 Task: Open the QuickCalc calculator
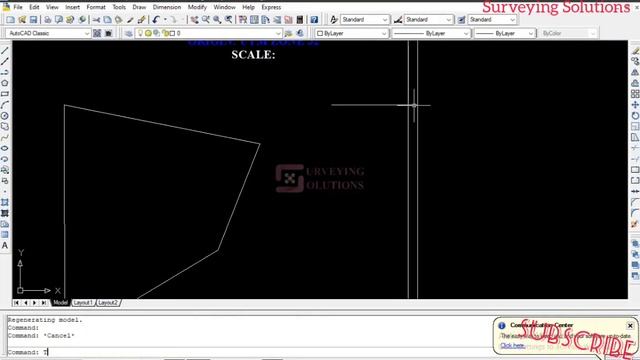pyautogui.click(x=300, y=20)
